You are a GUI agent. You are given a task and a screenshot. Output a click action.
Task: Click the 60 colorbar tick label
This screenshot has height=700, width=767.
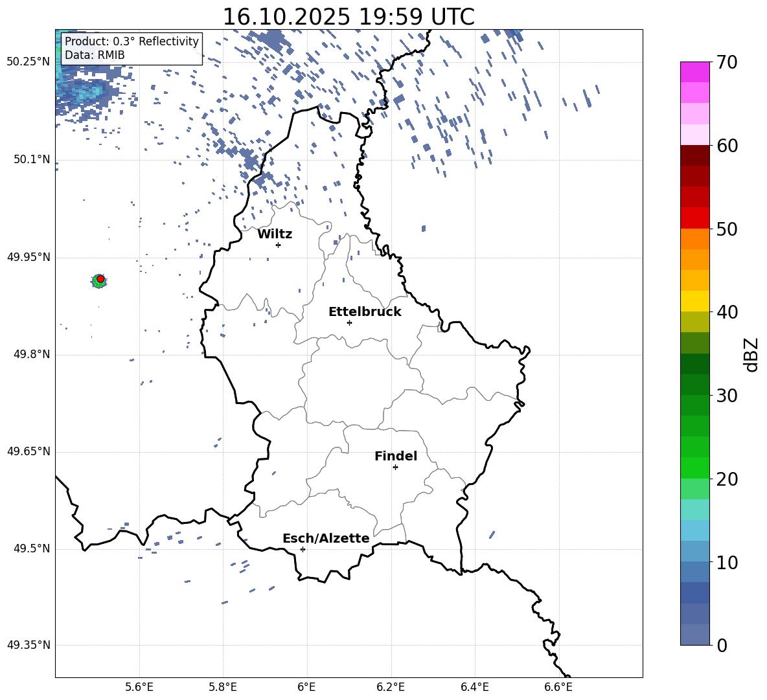point(727,146)
